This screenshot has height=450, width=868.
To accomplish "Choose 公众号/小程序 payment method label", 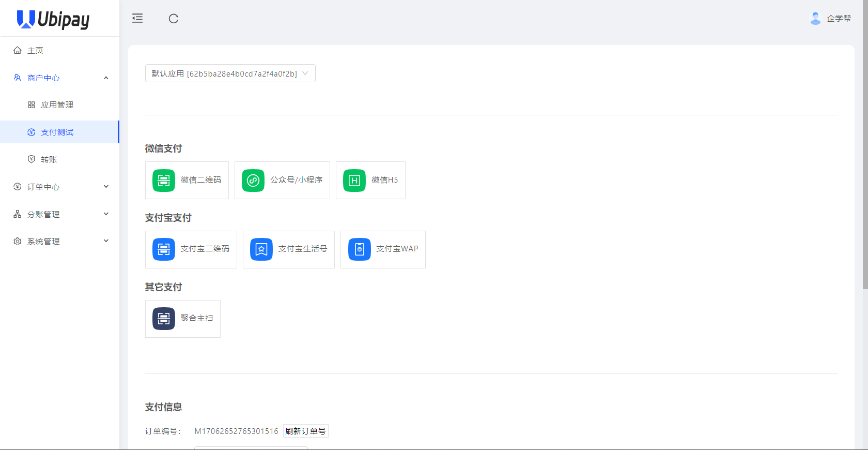I will [x=297, y=180].
